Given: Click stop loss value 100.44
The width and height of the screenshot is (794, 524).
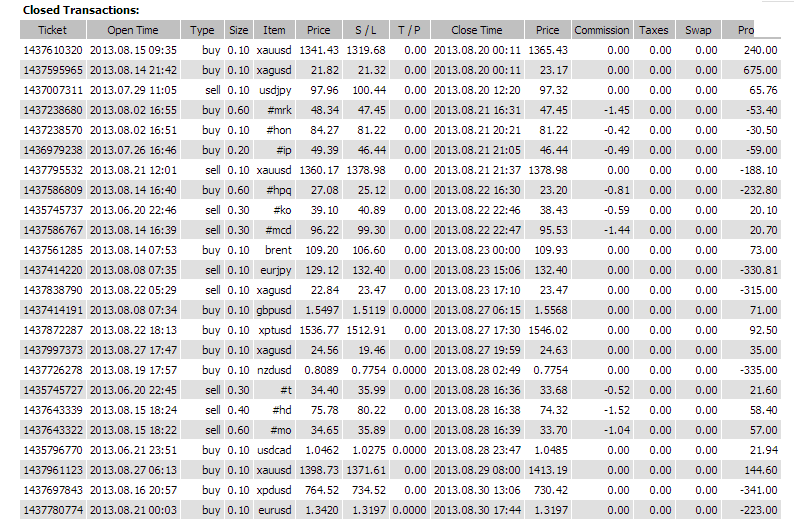Looking at the screenshot, I should [x=369, y=90].
